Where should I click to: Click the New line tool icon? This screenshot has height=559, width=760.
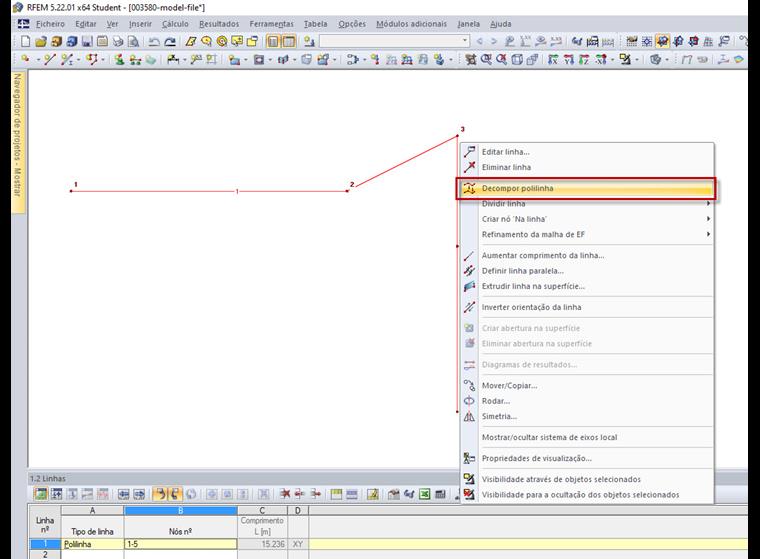point(49,60)
